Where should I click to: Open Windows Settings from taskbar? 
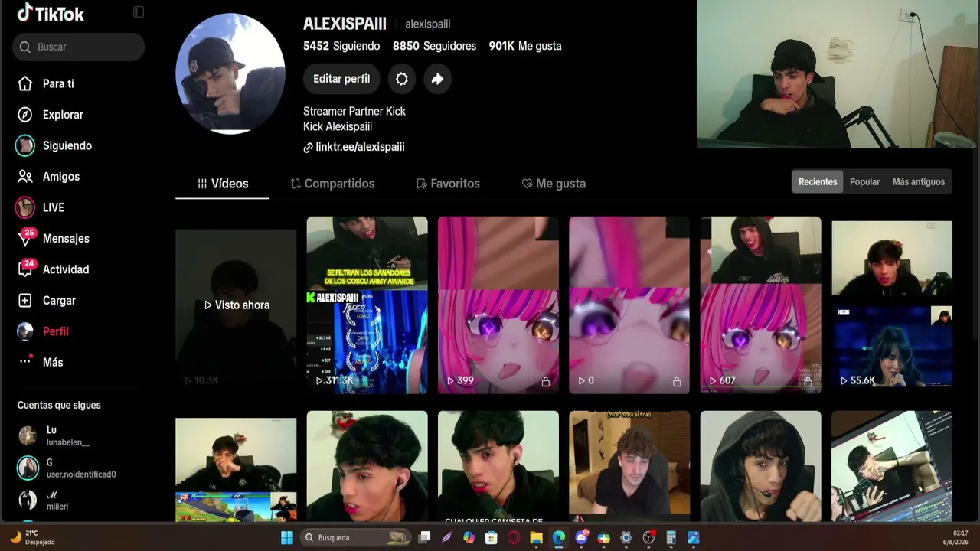[x=626, y=538]
